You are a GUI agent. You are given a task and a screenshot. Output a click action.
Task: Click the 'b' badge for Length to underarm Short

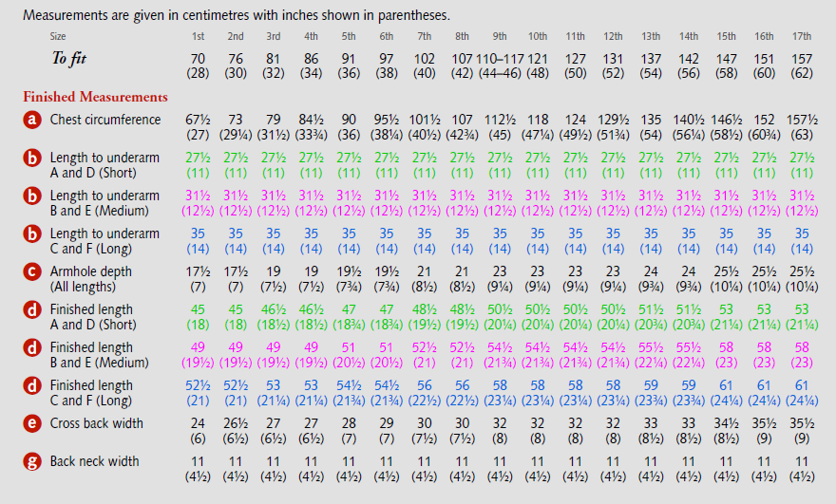33,158
